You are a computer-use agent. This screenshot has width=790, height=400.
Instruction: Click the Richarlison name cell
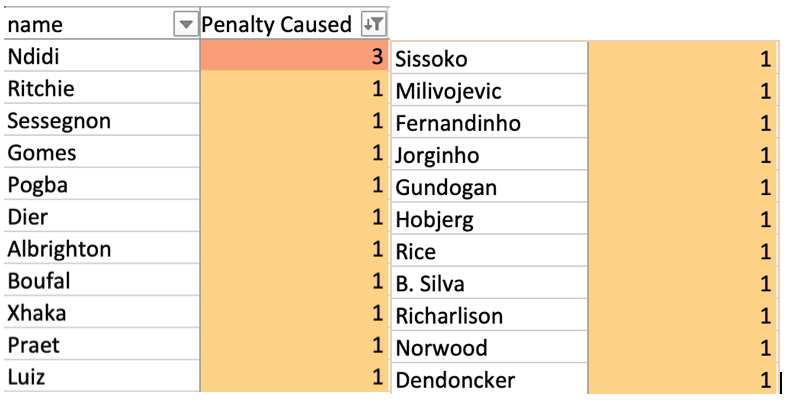tap(489, 315)
